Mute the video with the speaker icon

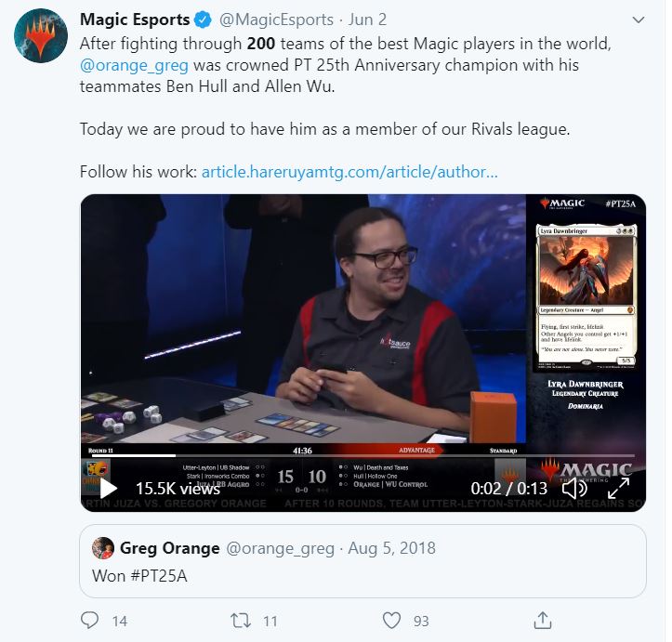574,489
